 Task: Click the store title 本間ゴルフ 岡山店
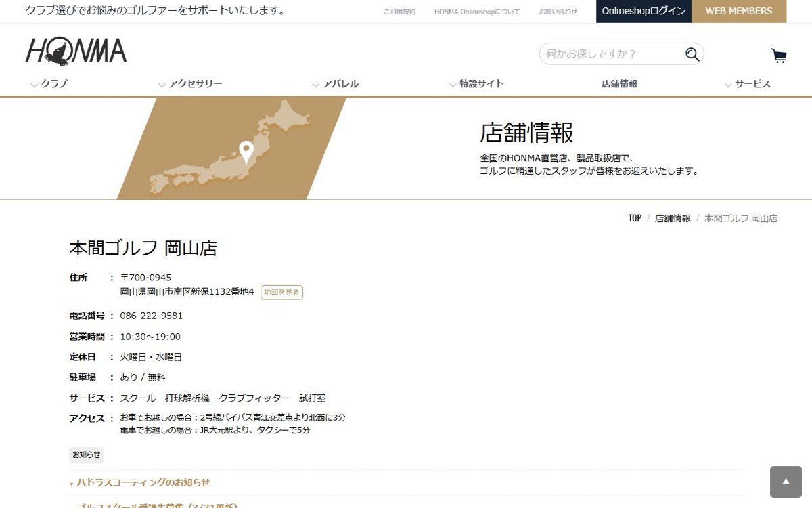[x=143, y=248]
